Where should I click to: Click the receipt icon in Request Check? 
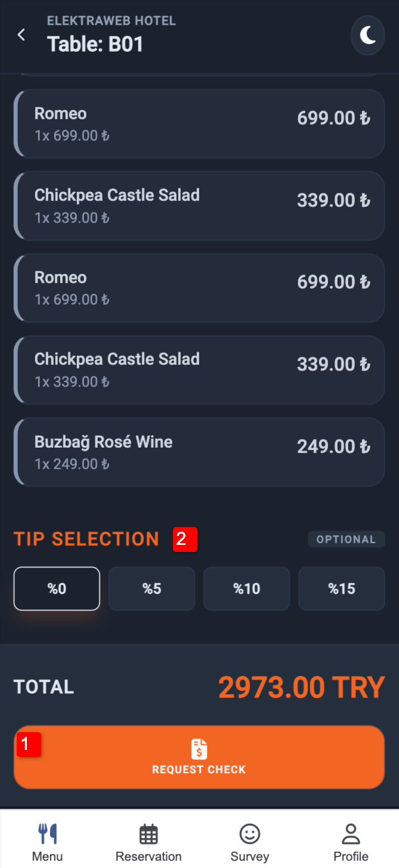coord(199,749)
